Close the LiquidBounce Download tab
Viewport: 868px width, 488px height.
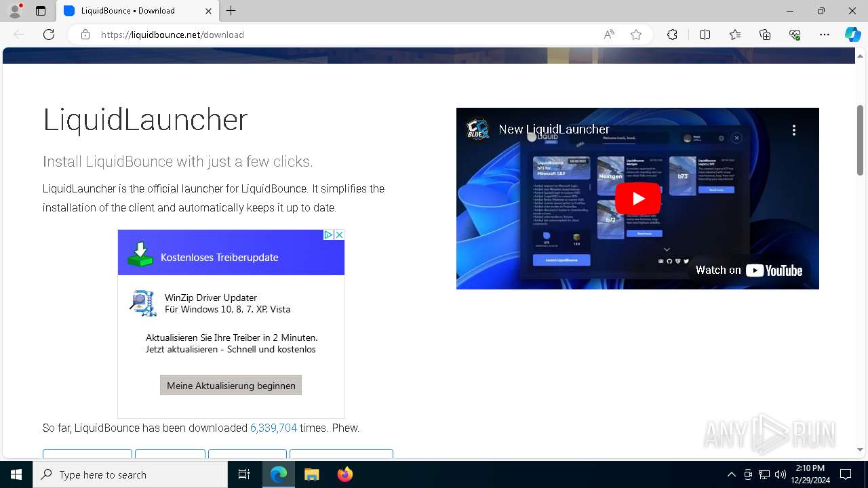click(208, 11)
